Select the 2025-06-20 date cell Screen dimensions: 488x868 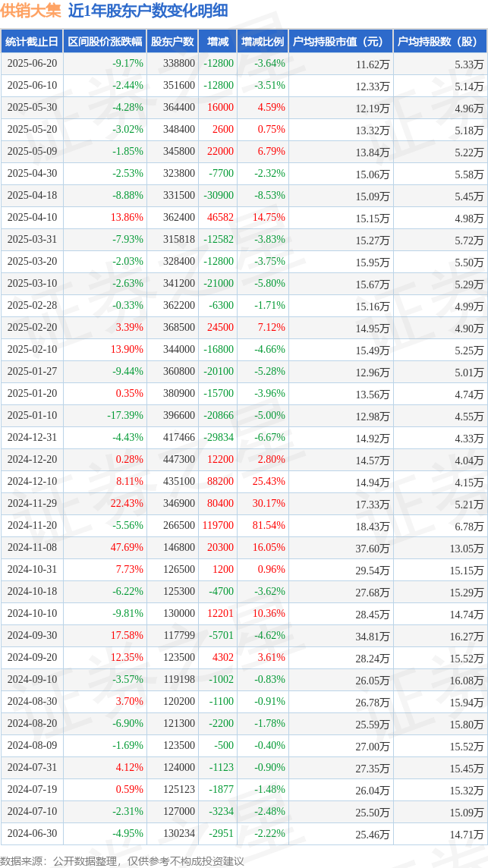(32, 64)
